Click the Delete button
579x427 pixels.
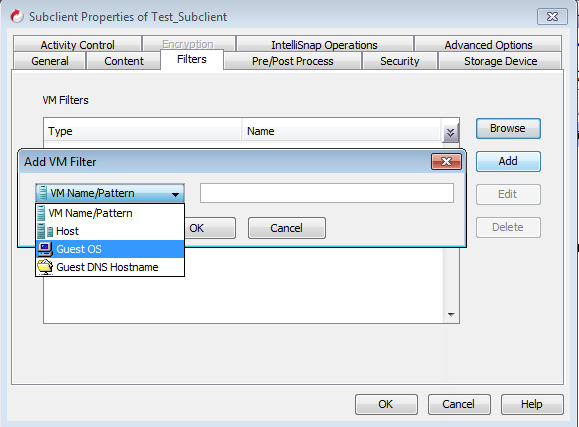508,227
